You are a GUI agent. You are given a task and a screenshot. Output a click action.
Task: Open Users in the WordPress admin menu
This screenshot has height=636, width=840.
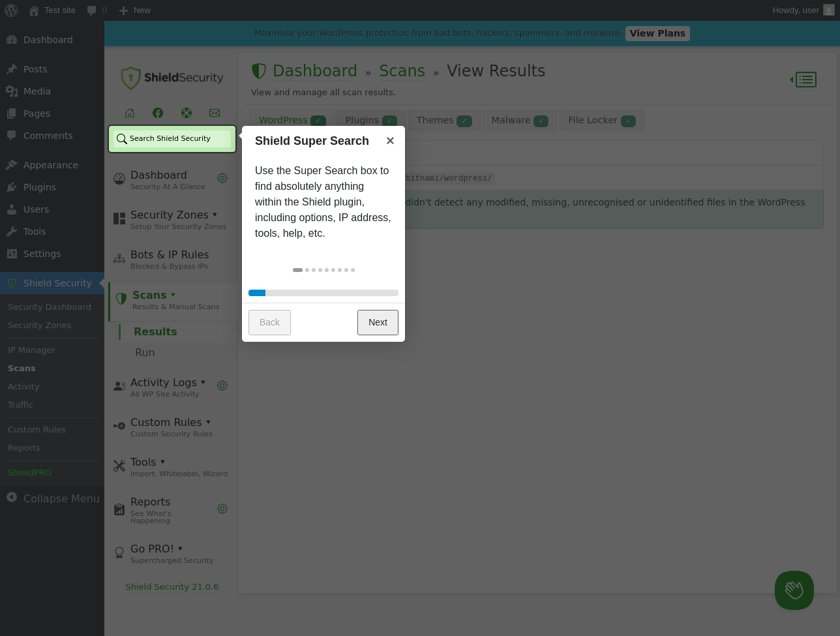pos(52,209)
